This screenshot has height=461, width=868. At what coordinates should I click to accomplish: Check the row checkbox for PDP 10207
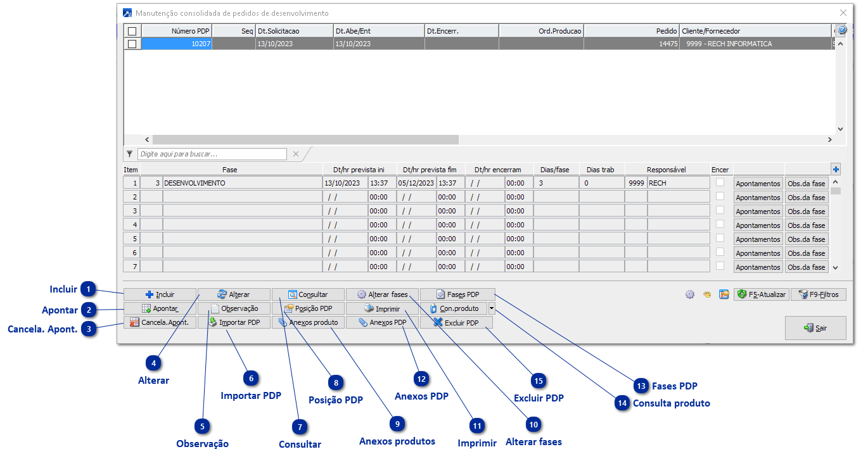(x=132, y=44)
